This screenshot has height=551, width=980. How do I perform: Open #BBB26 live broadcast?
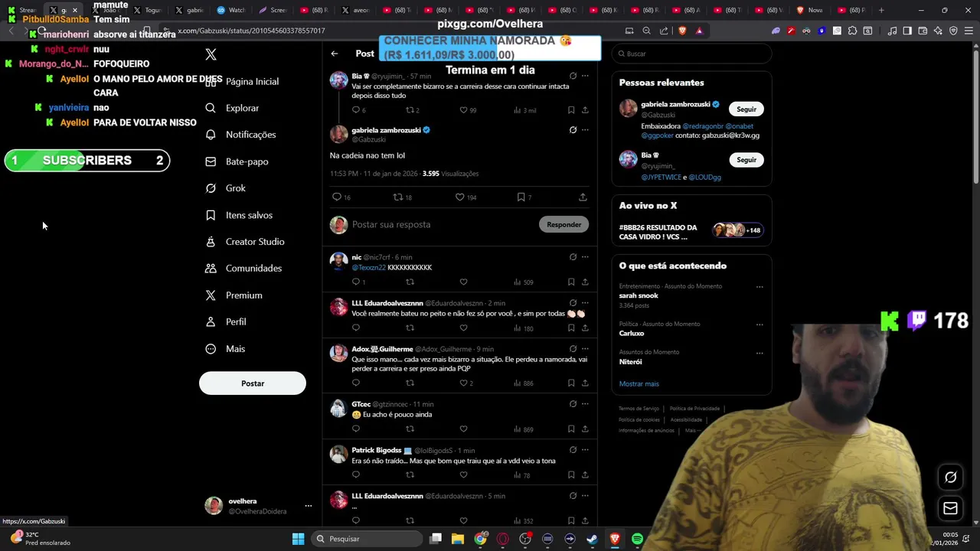[691, 232]
